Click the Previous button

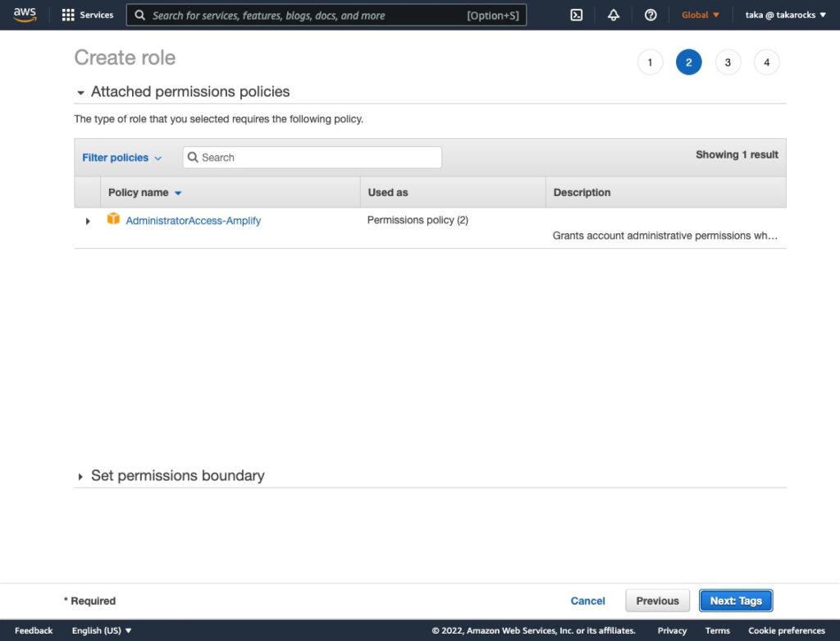click(x=657, y=601)
